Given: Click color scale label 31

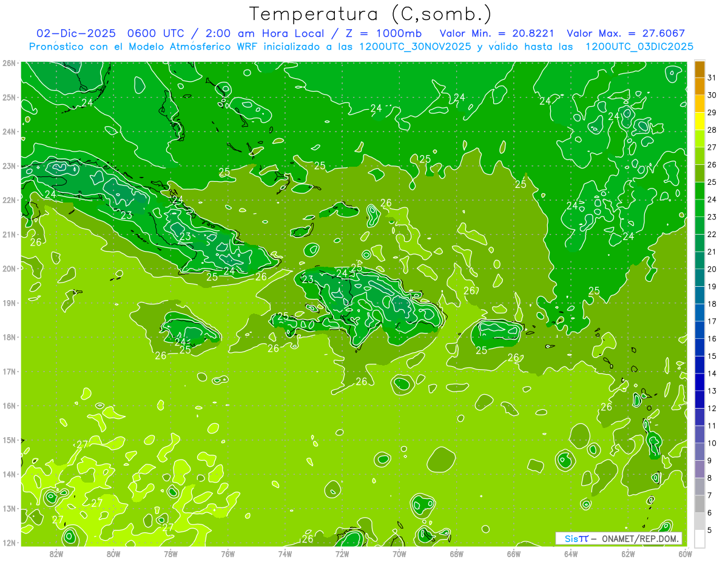Looking at the screenshot, I should tap(712, 78).
